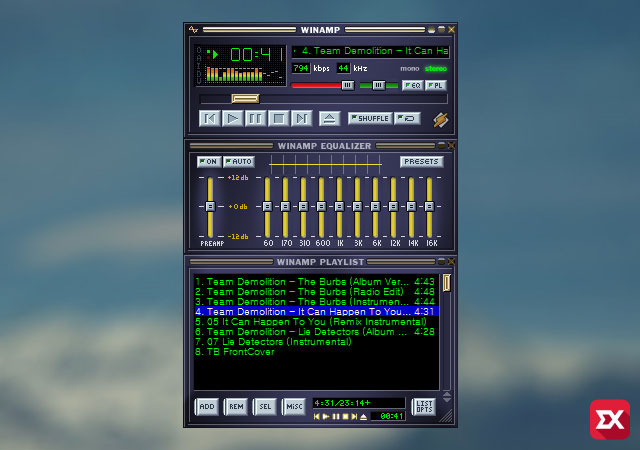Toggle Shuffle mode
This screenshot has height=450, width=640.
point(370,118)
